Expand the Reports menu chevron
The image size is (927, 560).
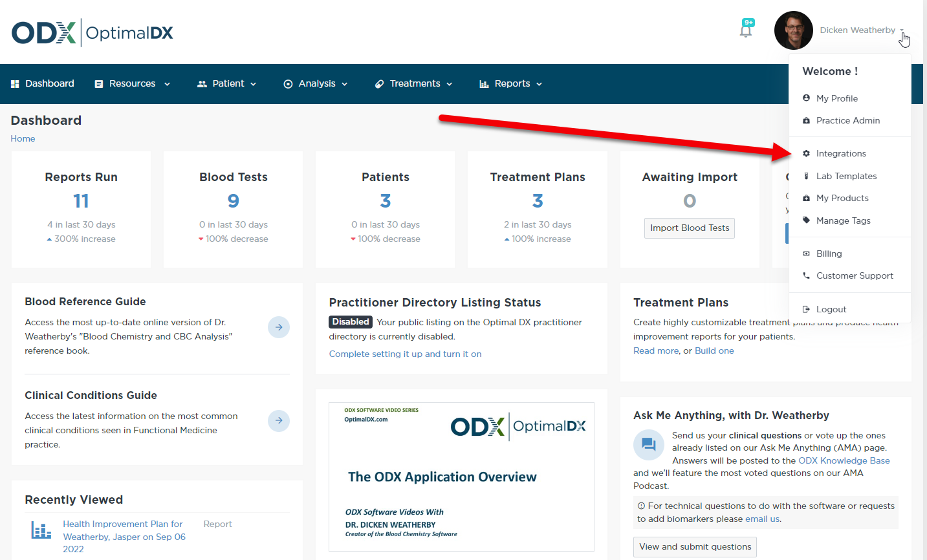pyautogui.click(x=539, y=84)
